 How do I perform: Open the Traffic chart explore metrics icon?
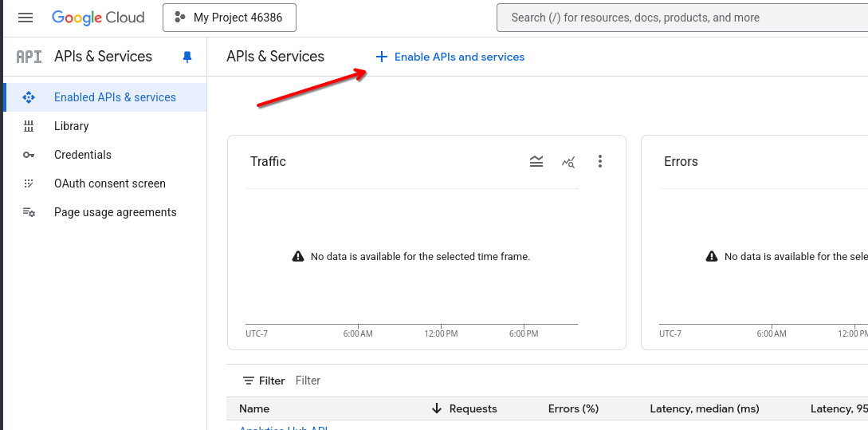click(x=568, y=162)
